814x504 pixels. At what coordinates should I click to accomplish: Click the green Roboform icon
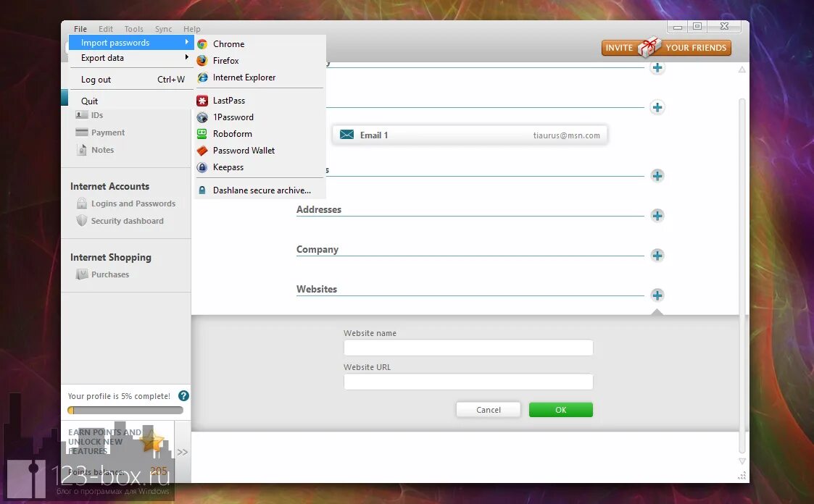point(202,134)
